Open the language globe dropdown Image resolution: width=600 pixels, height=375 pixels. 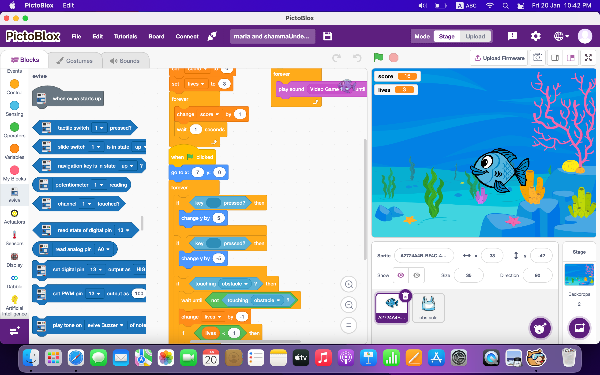tap(561, 36)
